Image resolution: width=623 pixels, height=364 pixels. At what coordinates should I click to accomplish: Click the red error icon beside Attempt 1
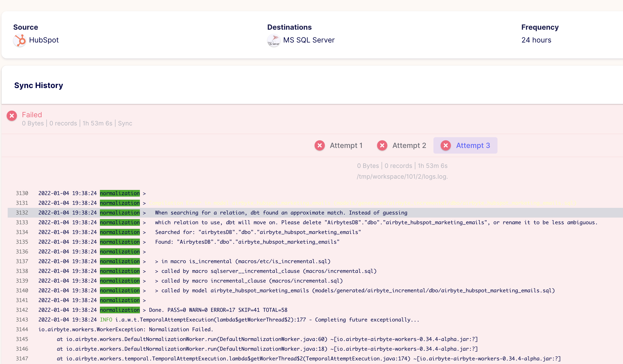click(319, 145)
